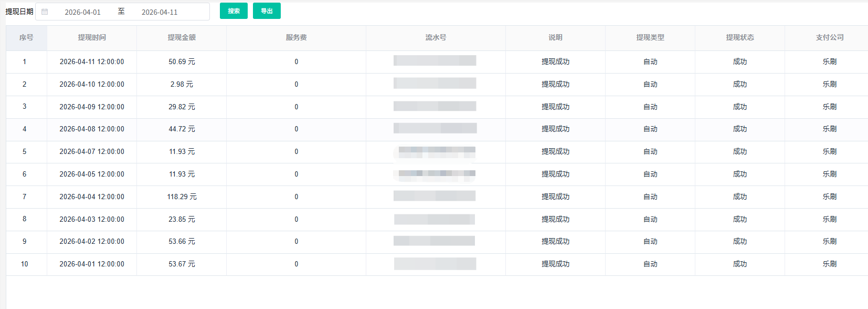Select the amount 50.69 元
The width and height of the screenshot is (868, 309).
click(x=182, y=62)
